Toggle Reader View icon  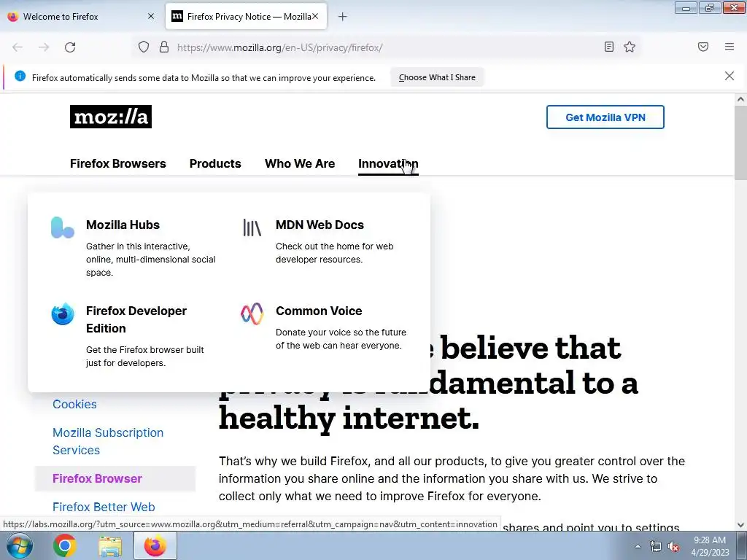click(x=609, y=47)
